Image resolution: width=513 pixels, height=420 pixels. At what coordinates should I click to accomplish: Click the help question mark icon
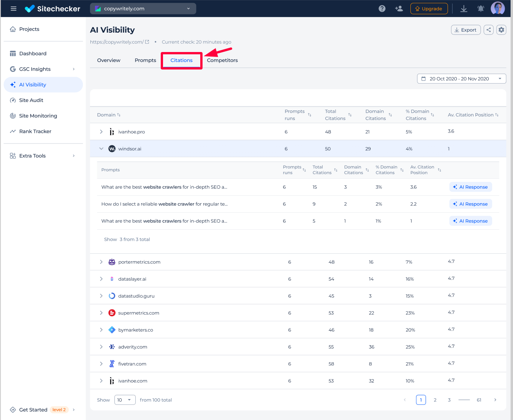pos(382,9)
